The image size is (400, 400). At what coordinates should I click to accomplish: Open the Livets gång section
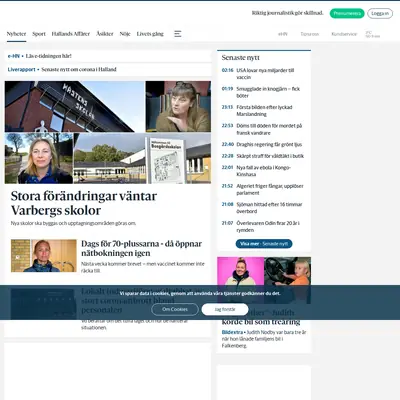(150, 34)
